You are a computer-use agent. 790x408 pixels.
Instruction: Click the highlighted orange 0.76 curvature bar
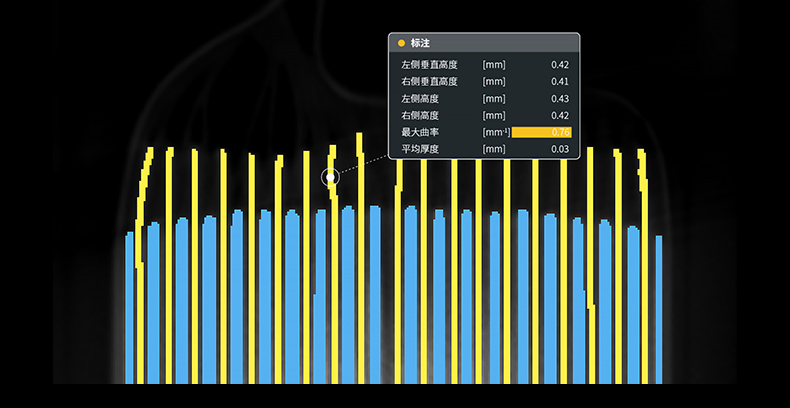[x=542, y=132]
